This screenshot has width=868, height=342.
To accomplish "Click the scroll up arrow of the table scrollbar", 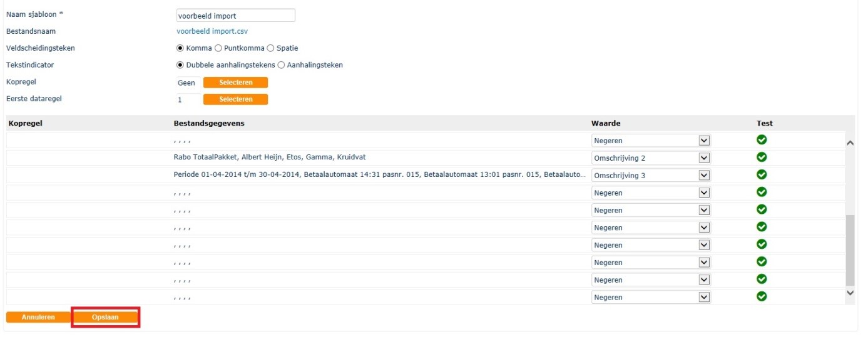I will click(x=850, y=143).
